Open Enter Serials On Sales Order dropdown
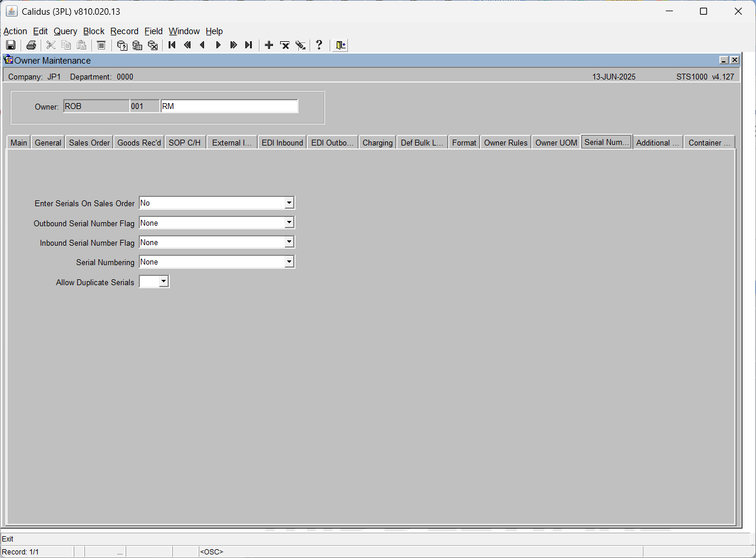The height and width of the screenshot is (558, 756). coord(289,203)
